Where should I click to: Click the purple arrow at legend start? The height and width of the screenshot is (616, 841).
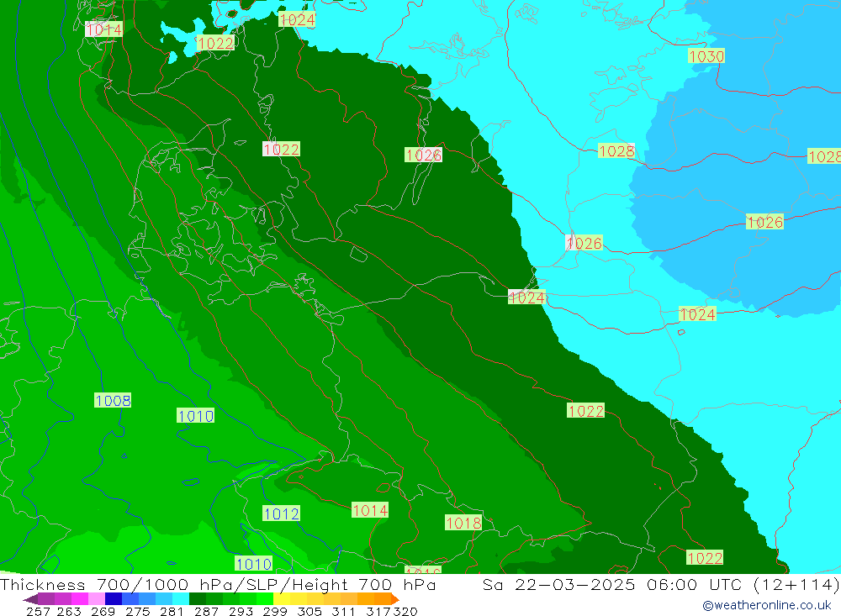click(x=29, y=599)
